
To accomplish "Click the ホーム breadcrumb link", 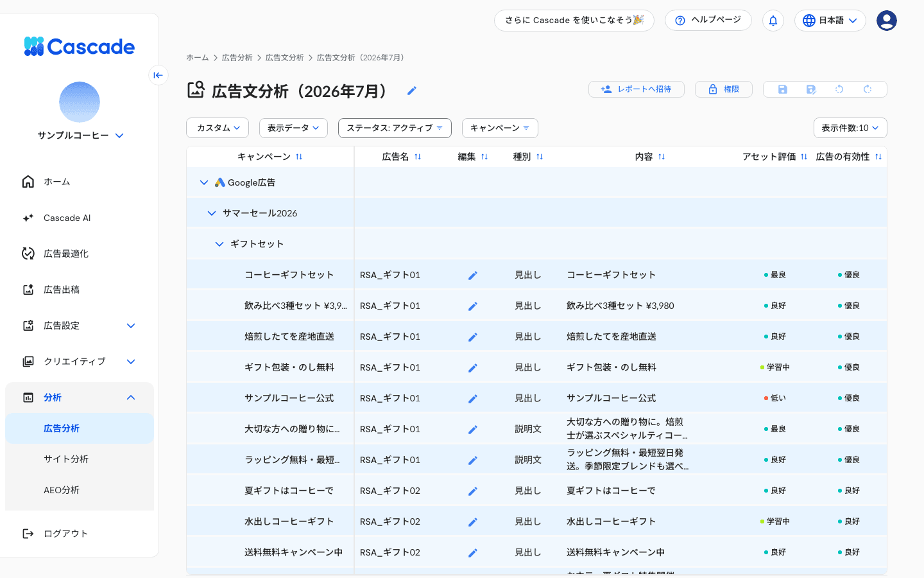I will (x=198, y=58).
